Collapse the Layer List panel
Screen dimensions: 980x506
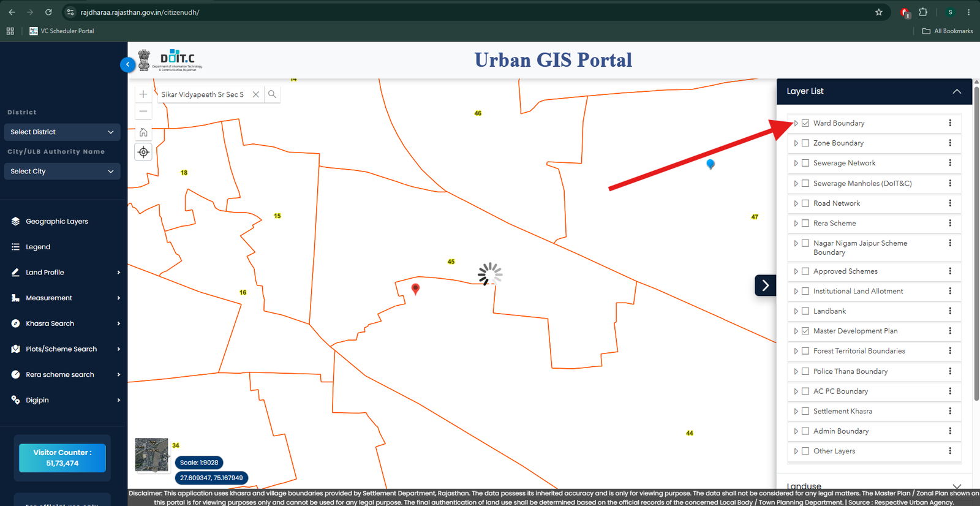(957, 91)
